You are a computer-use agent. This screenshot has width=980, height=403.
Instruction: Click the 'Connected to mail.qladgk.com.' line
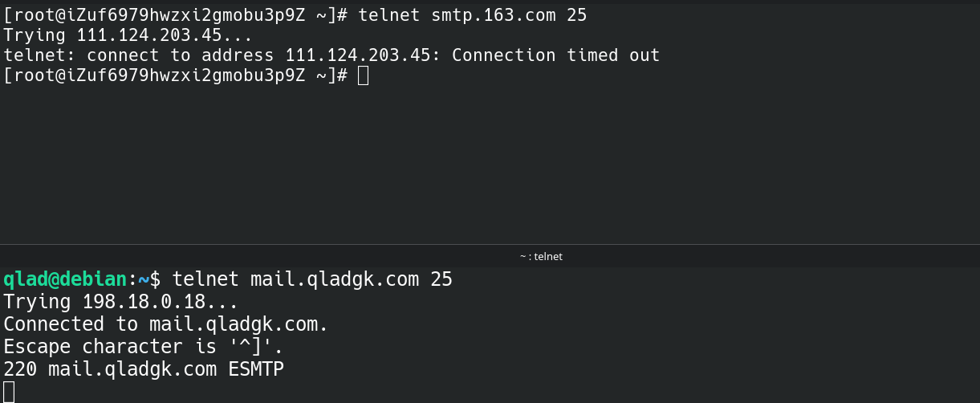166,324
